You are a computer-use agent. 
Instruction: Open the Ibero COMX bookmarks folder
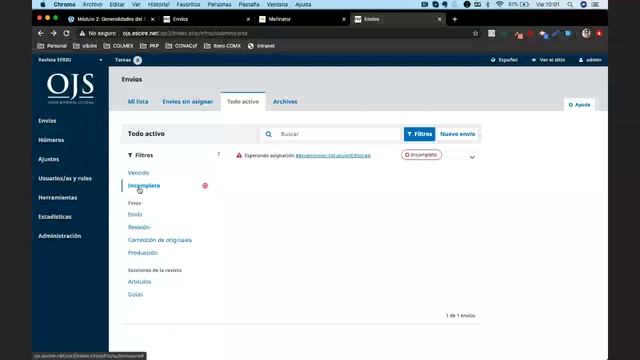(x=222, y=46)
